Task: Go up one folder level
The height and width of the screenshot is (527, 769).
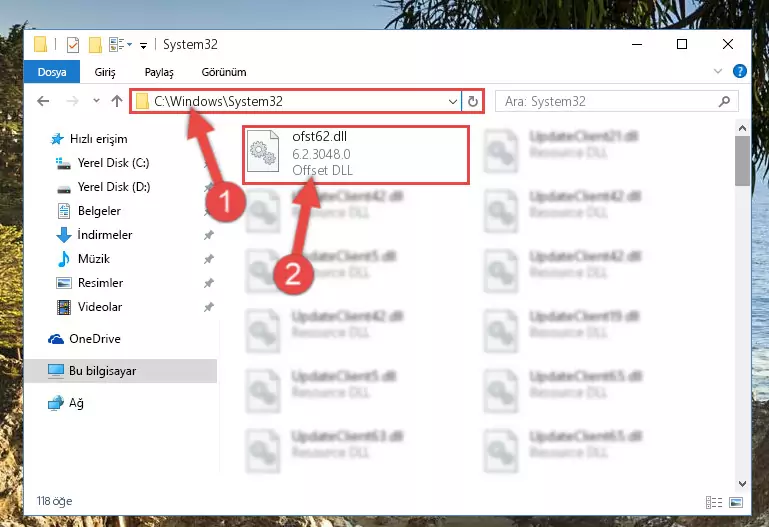Action: (x=117, y=101)
